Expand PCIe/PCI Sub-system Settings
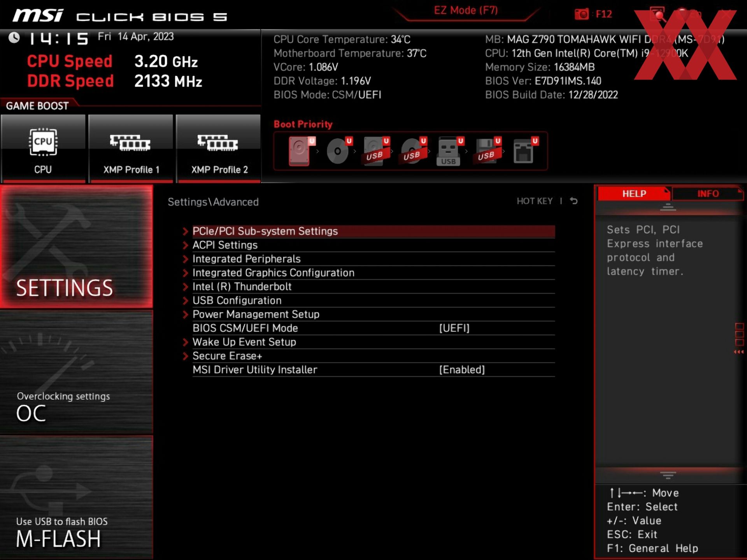Screen dimensions: 747x560 (x=265, y=231)
